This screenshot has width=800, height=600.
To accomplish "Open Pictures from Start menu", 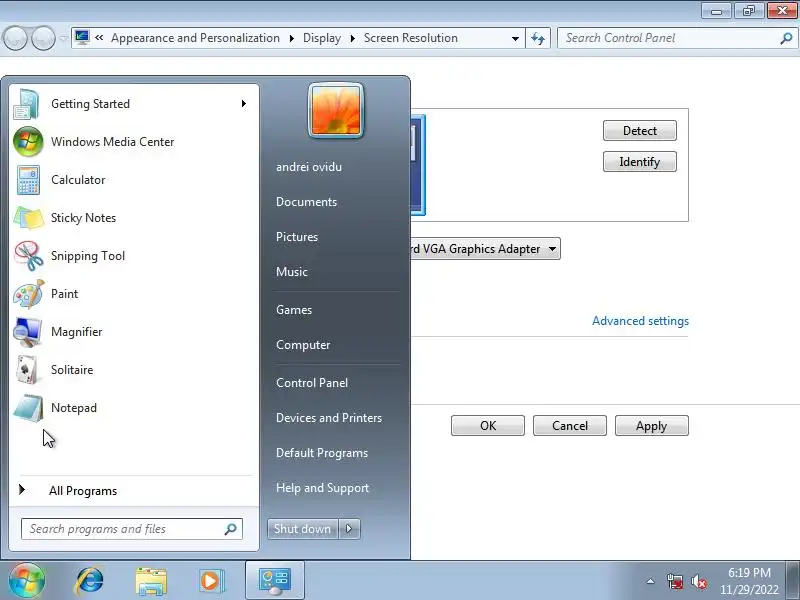I will [x=296, y=237].
